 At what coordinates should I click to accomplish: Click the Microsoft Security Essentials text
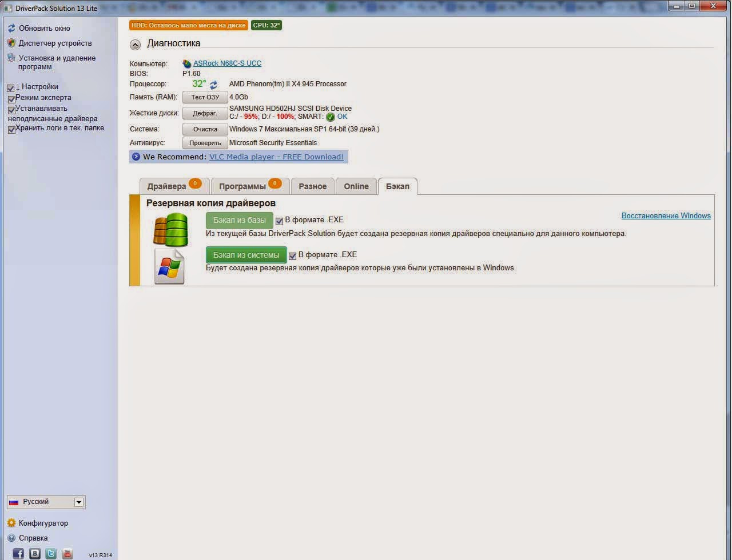(273, 143)
